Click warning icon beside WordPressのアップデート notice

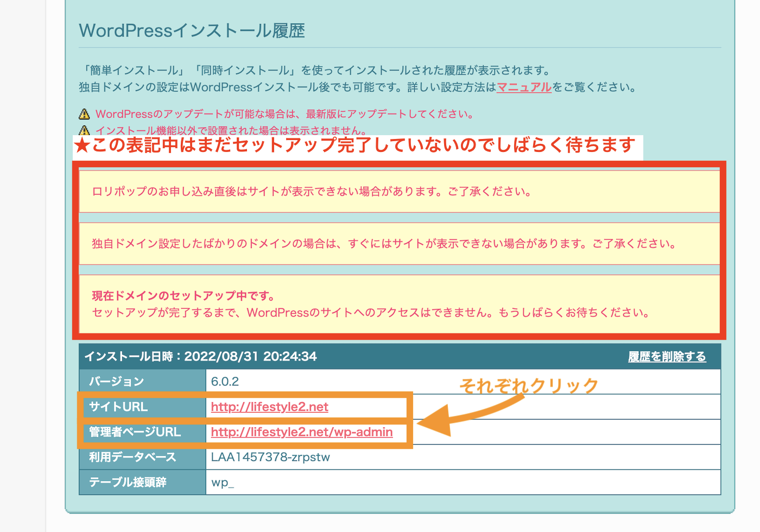click(84, 114)
